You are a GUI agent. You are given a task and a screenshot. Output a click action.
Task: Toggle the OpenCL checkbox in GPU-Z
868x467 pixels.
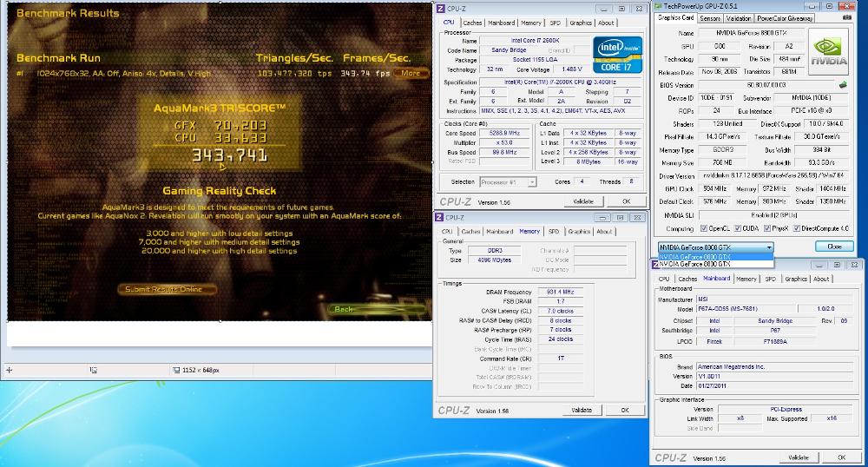pos(704,228)
